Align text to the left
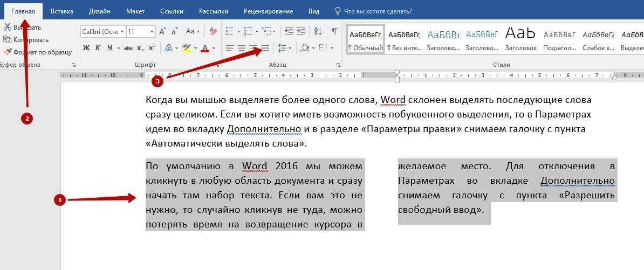 [230, 48]
